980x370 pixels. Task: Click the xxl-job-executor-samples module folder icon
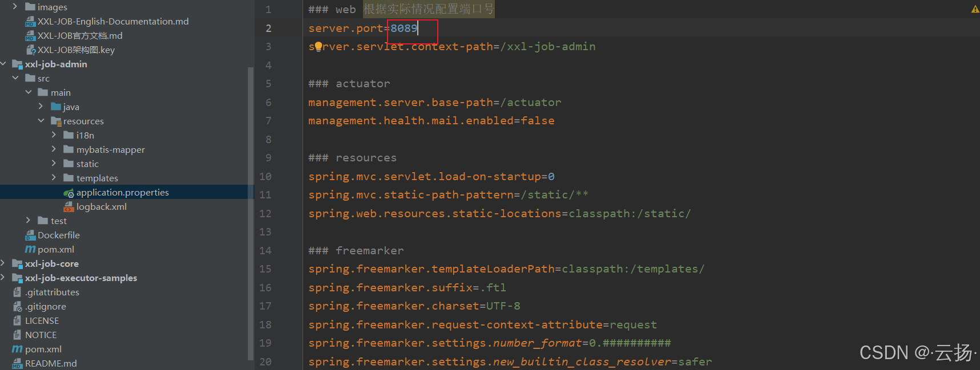(18, 278)
